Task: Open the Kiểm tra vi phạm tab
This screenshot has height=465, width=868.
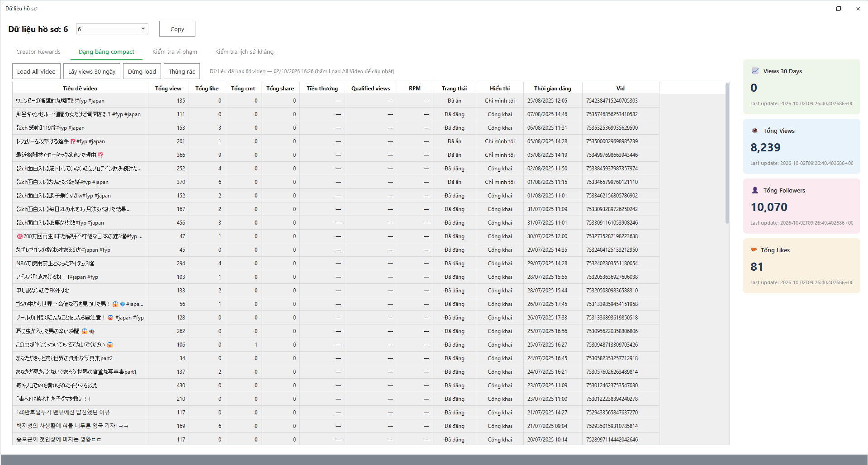Action: (x=175, y=52)
